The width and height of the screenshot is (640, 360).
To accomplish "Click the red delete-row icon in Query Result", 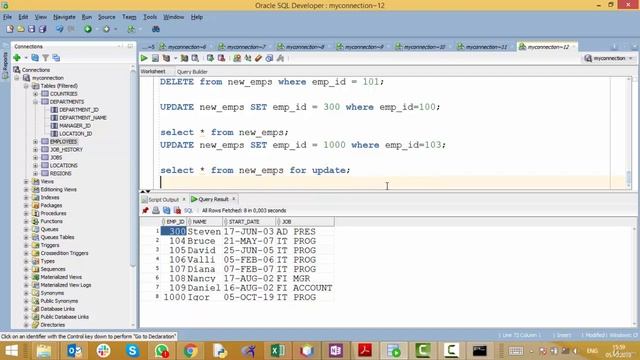I will tap(177, 210).
